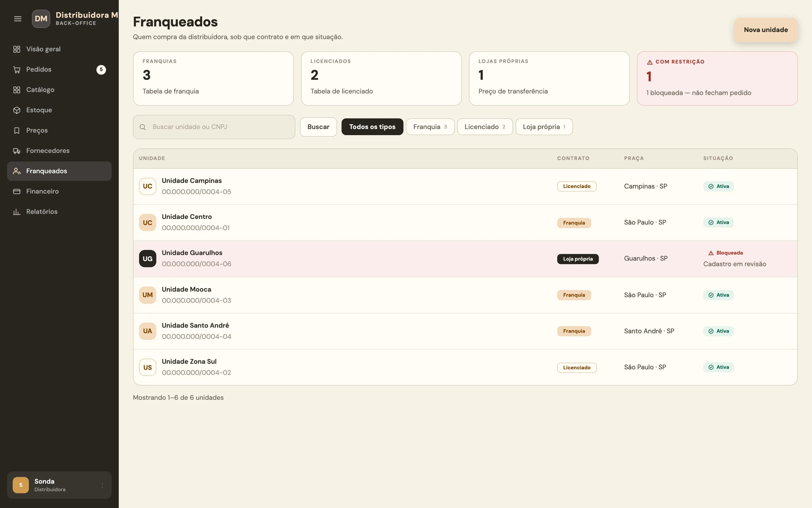Click the Relatórios chart icon
The image size is (812, 508).
(x=17, y=212)
